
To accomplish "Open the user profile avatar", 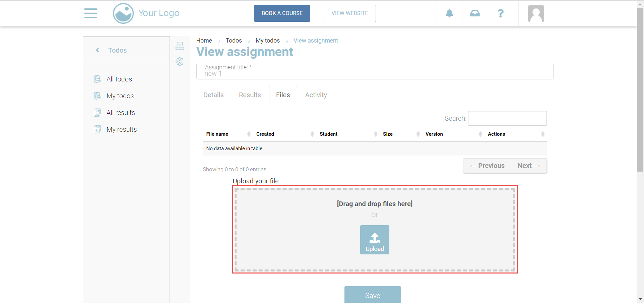I will pos(536,14).
